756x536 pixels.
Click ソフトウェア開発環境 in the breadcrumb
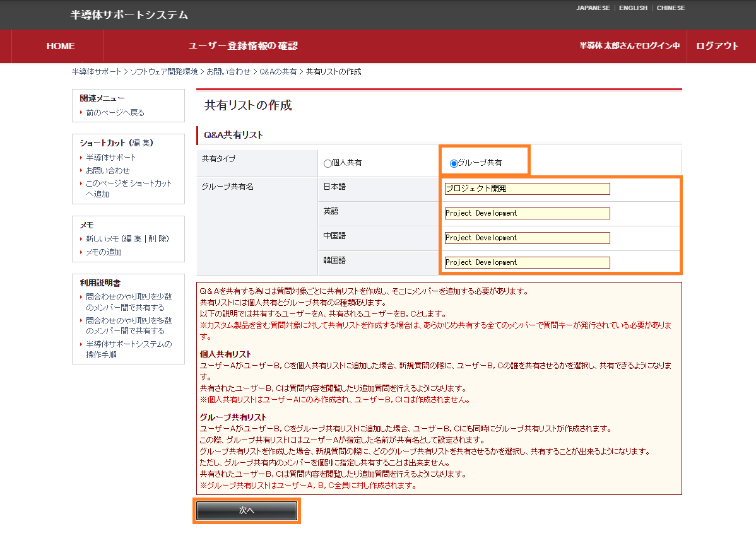(x=163, y=72)
